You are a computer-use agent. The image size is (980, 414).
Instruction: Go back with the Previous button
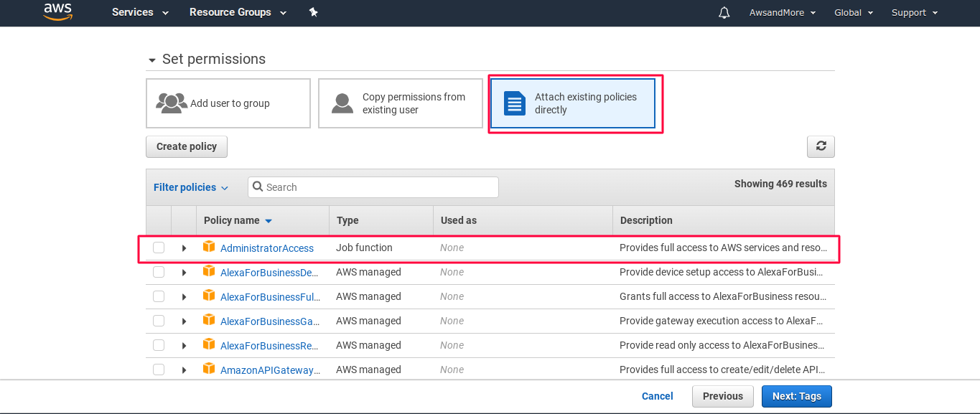click(723, 396)
